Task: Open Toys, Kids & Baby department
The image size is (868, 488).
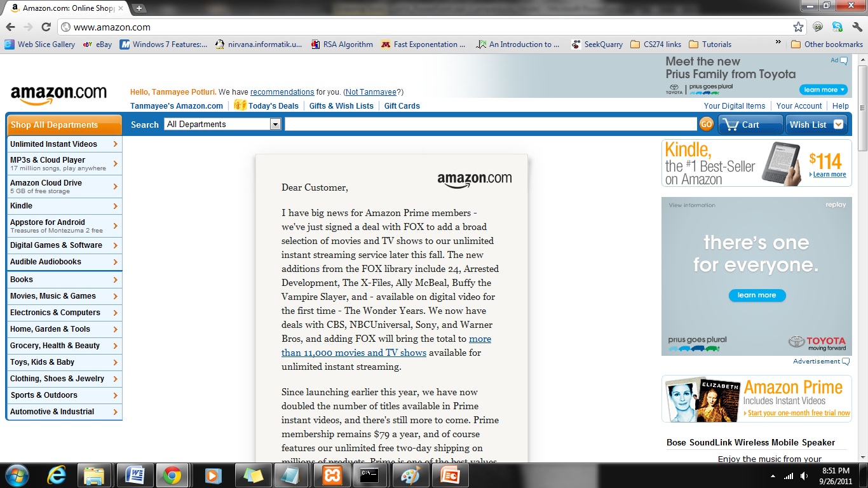Action: coord(64,362)
